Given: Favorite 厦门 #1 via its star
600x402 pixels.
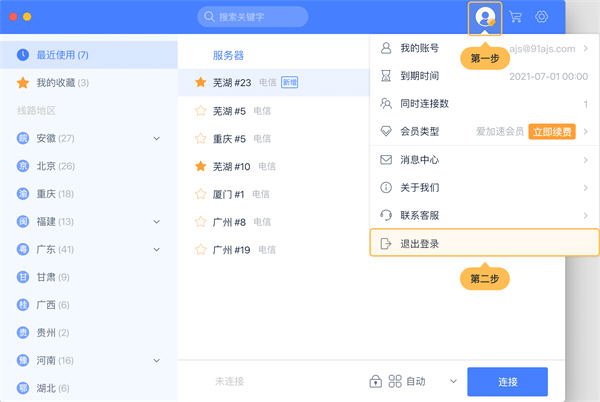Looking at the screenshot, I should coord(201,194).
